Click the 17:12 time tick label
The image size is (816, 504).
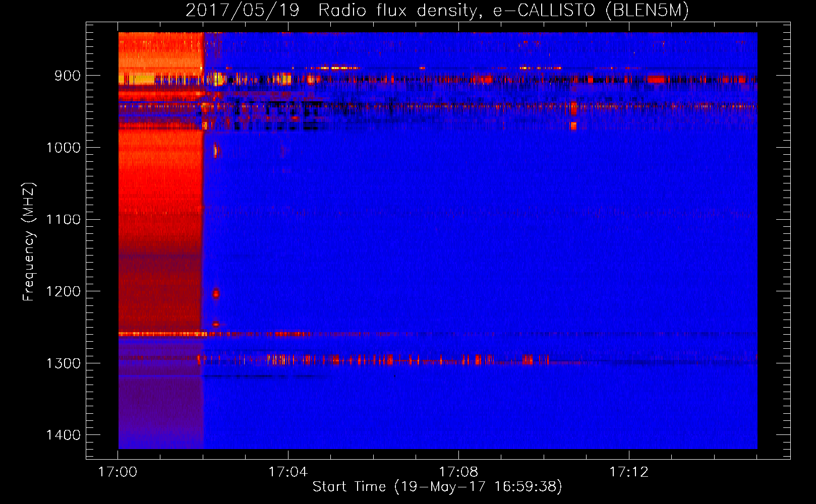click(x=629, y=472)
